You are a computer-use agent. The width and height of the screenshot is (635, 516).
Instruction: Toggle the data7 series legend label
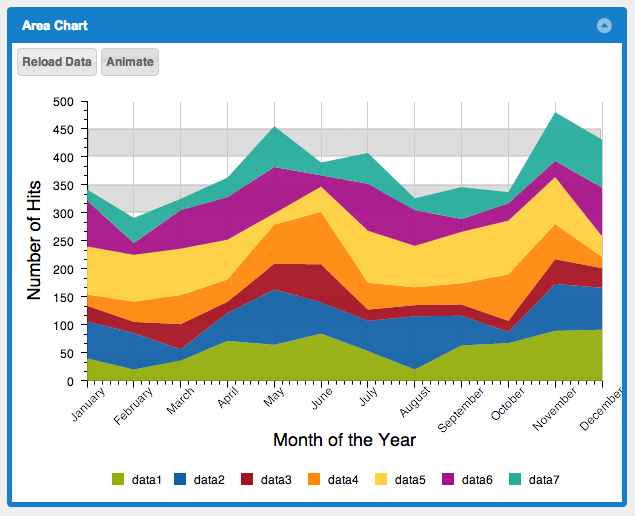pos(544,480)
